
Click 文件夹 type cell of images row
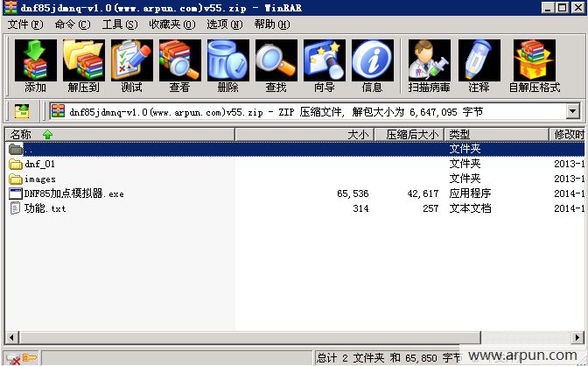(465, 179)
